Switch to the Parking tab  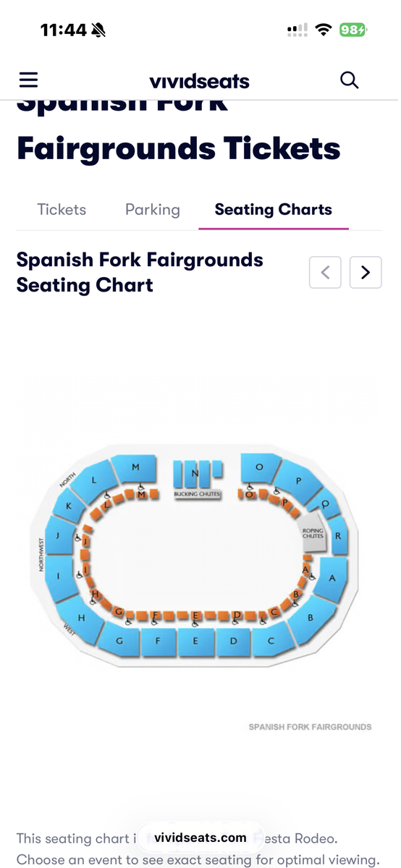pyautogui.click(x=152, y=210)
